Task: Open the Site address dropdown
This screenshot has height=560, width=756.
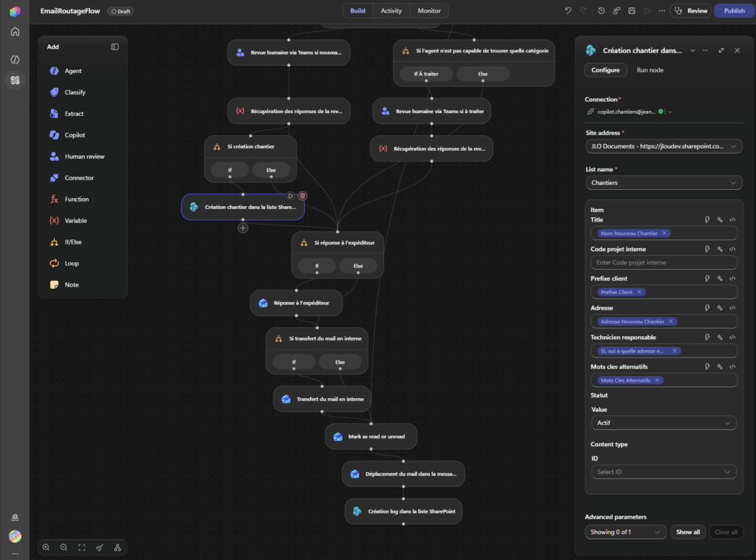Action: 664,146
